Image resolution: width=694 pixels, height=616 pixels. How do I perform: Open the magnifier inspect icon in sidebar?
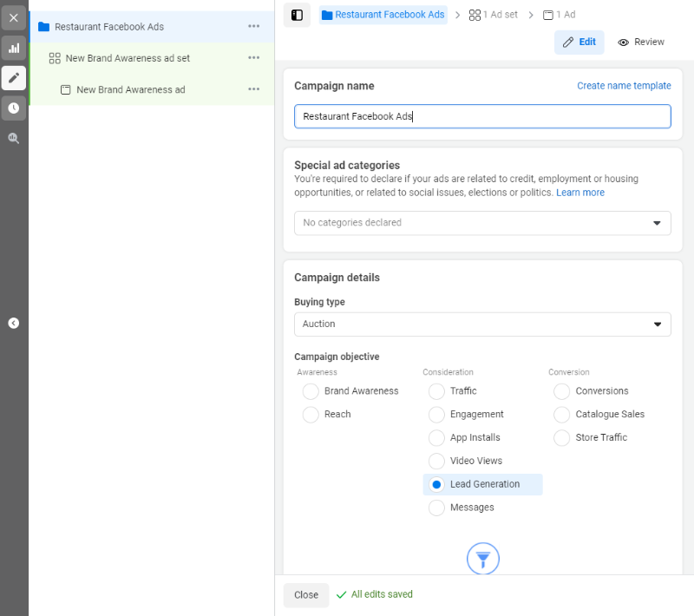coord(14,138)
